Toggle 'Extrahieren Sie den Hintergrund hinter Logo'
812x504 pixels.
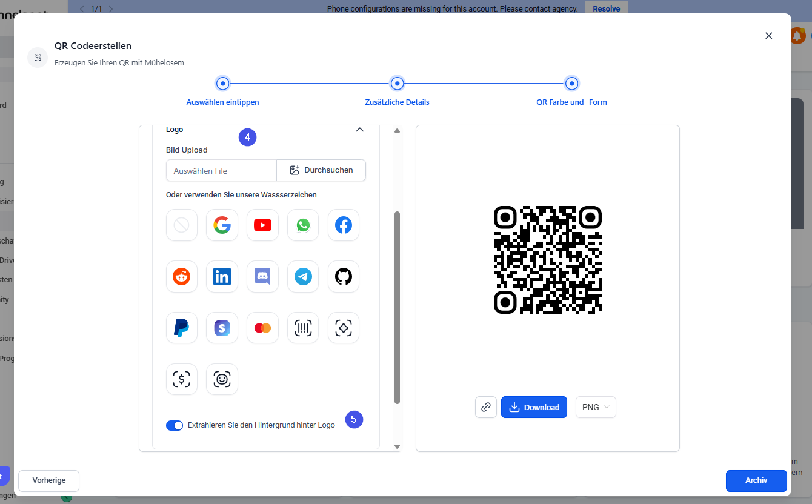coord(175,425)
